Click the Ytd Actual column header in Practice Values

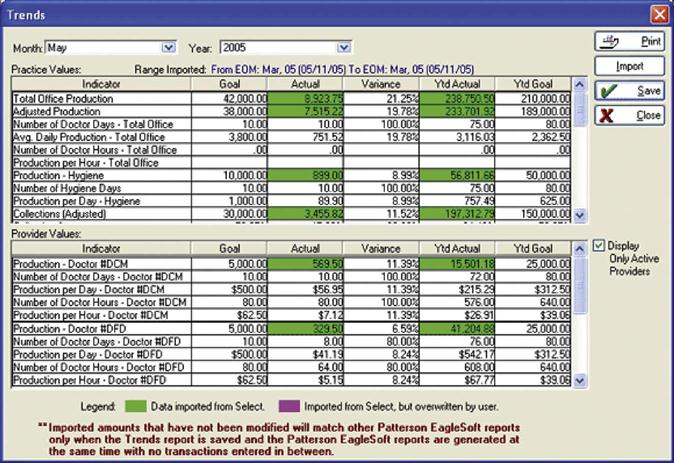point(458,86)
